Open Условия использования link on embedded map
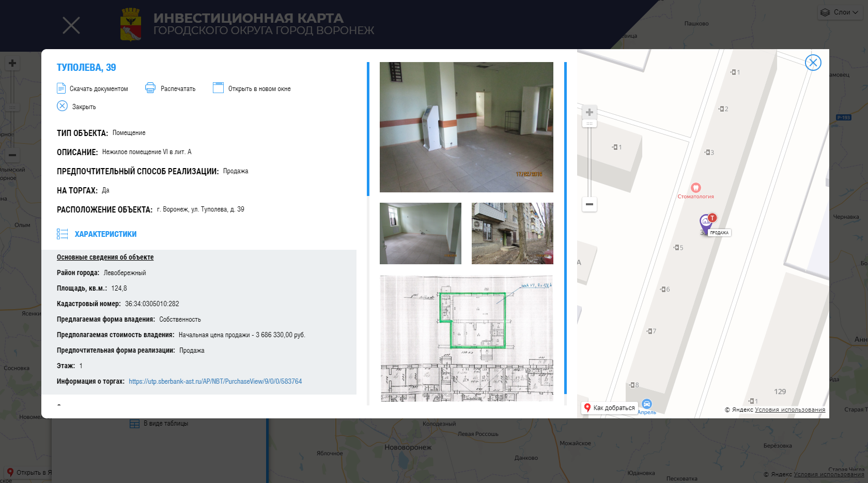 [790, 410]
